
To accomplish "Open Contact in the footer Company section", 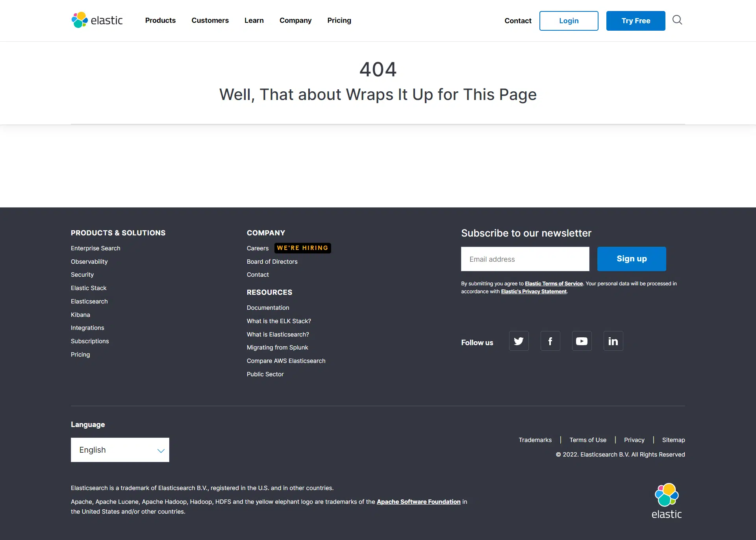I will [258, 275].
